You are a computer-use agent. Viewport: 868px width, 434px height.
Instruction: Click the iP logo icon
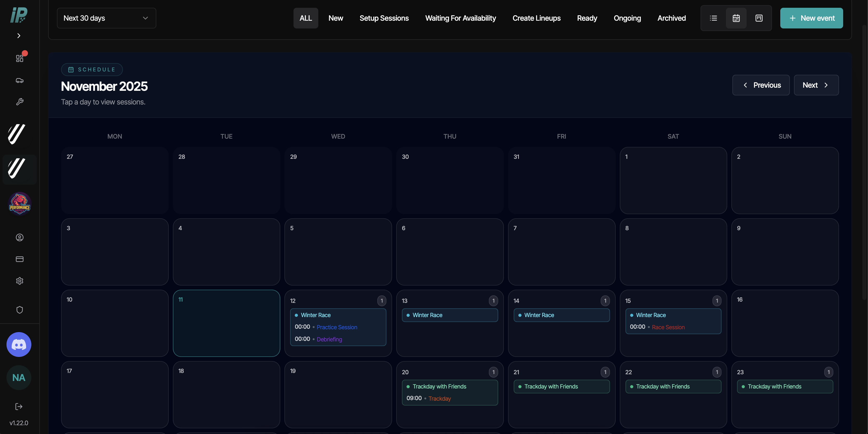(19, 15)
